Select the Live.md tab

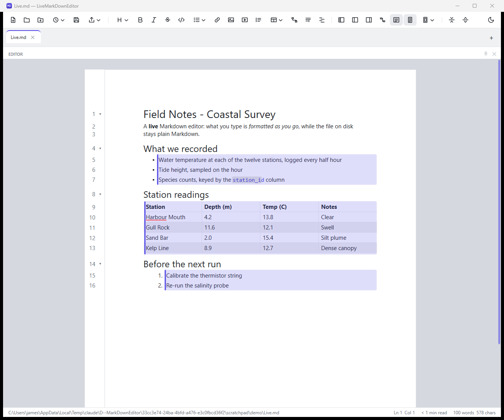point(18,37)
